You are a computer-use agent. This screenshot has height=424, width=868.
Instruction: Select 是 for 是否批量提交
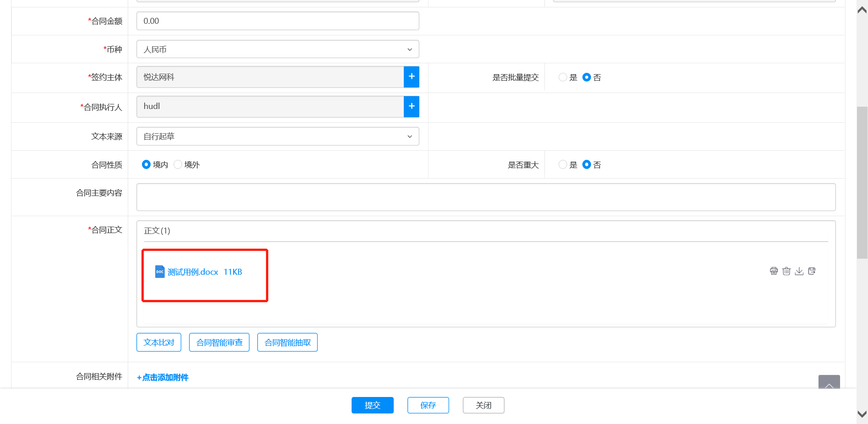coord(563,77)
